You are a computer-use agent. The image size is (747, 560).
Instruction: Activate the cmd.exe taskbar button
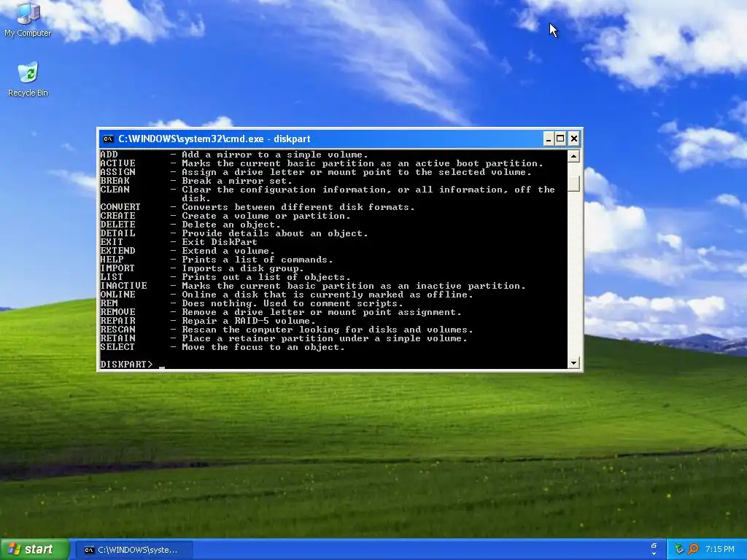coord(134,550)
